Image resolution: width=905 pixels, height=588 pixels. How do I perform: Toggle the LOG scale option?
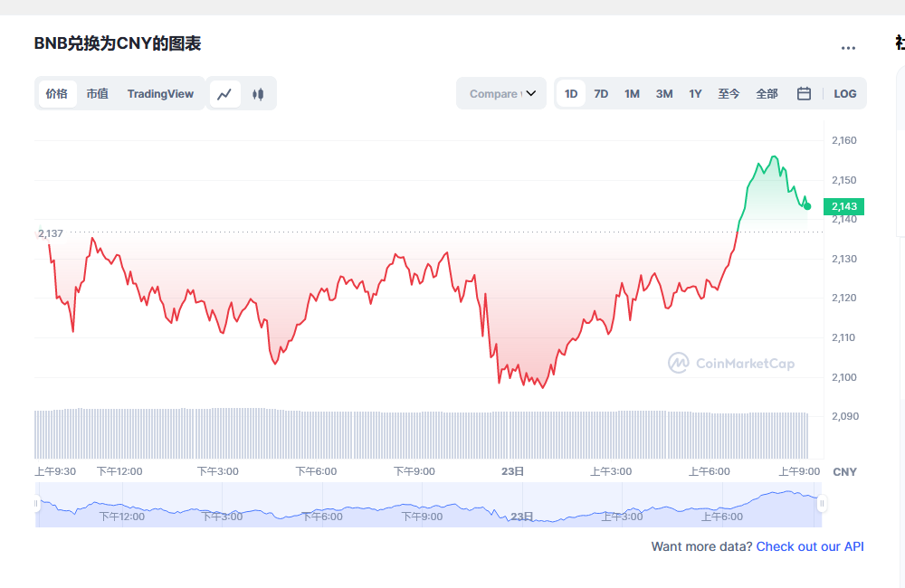844,93
